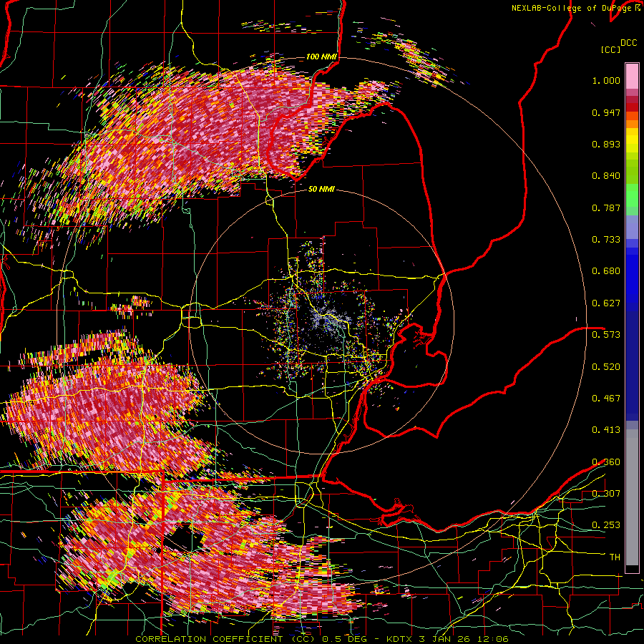Viewport: 644px width, 644px height.
Task: Click the [CC] units label
Action: coord(611,49)
